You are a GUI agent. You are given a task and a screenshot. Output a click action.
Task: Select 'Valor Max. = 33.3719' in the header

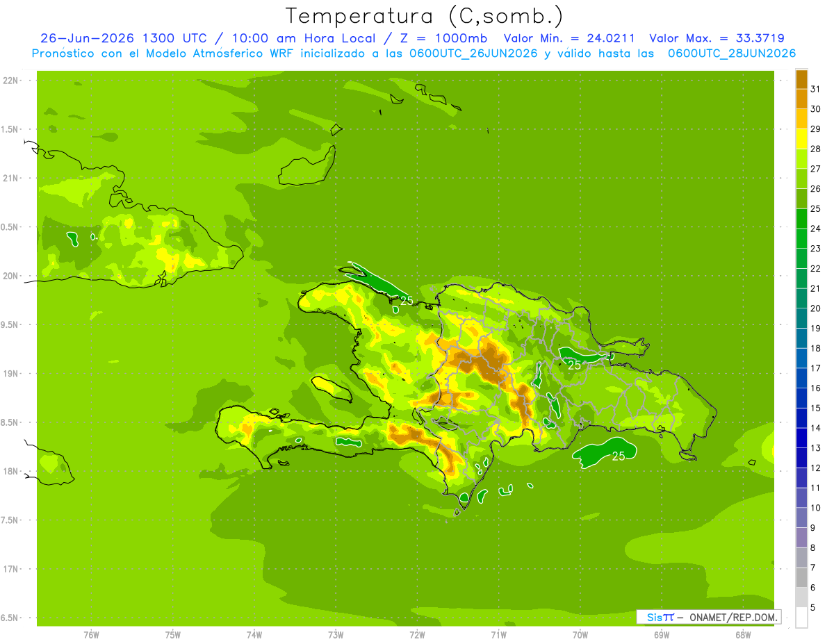[x=717, y=38]
